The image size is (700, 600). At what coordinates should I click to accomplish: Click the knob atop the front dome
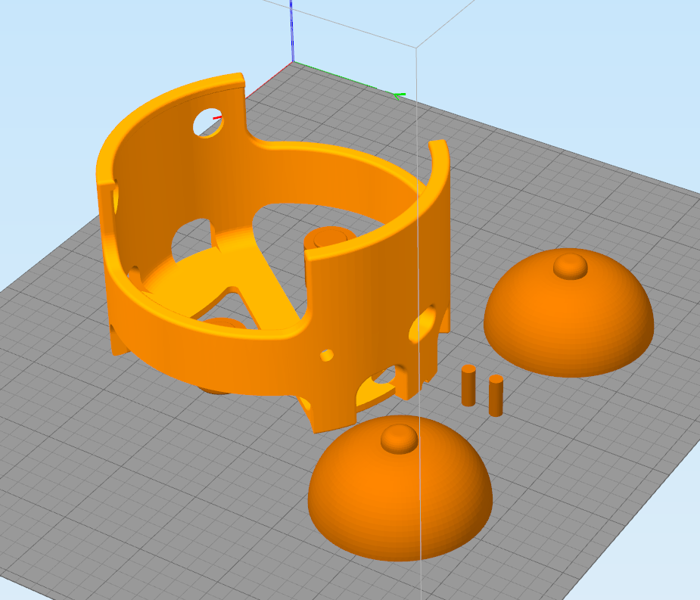click(400, 439)
